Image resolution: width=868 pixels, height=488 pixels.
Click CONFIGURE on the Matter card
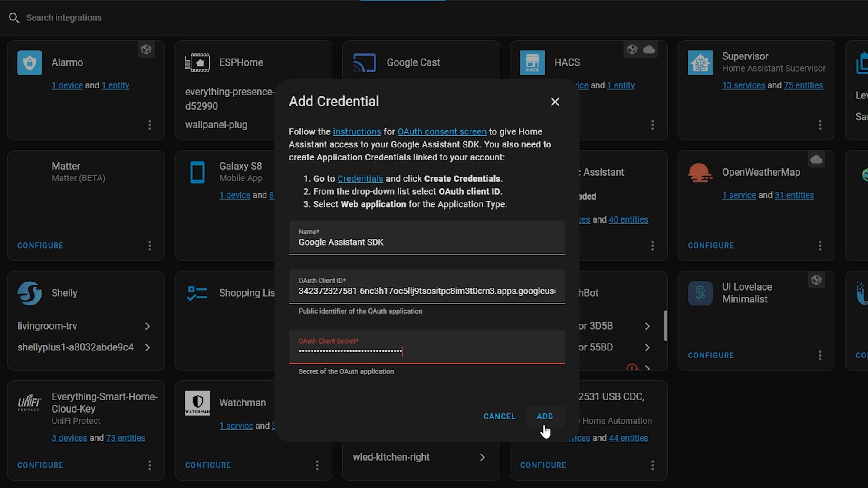40,246
